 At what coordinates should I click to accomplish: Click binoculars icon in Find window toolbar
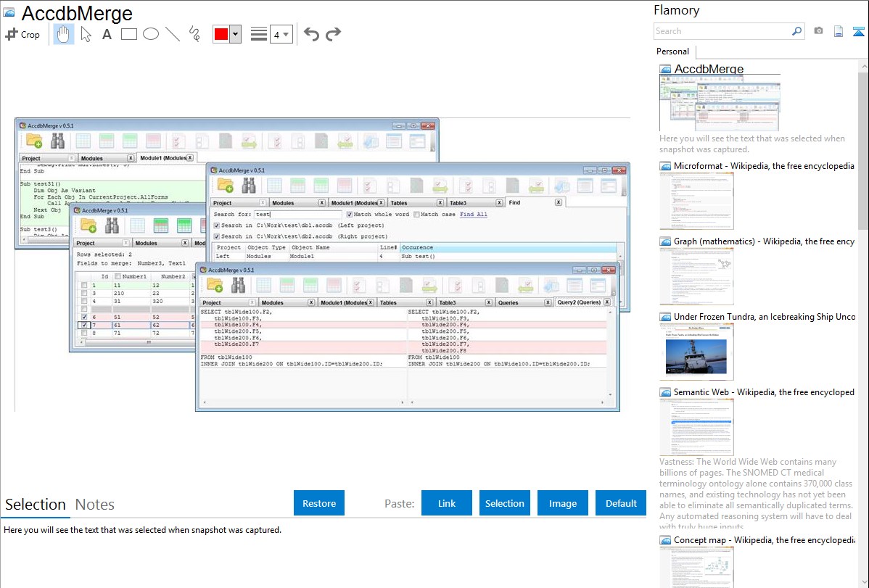pyautogui.click(x=249, y=185)
